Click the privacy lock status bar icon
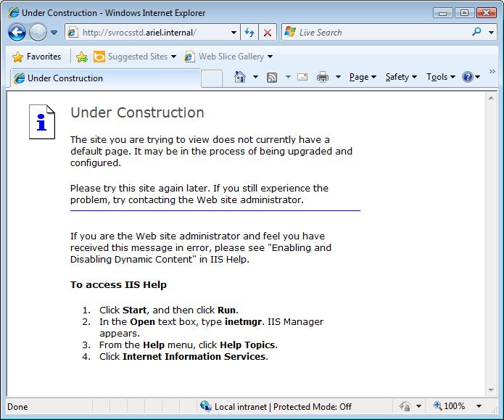 405,406
